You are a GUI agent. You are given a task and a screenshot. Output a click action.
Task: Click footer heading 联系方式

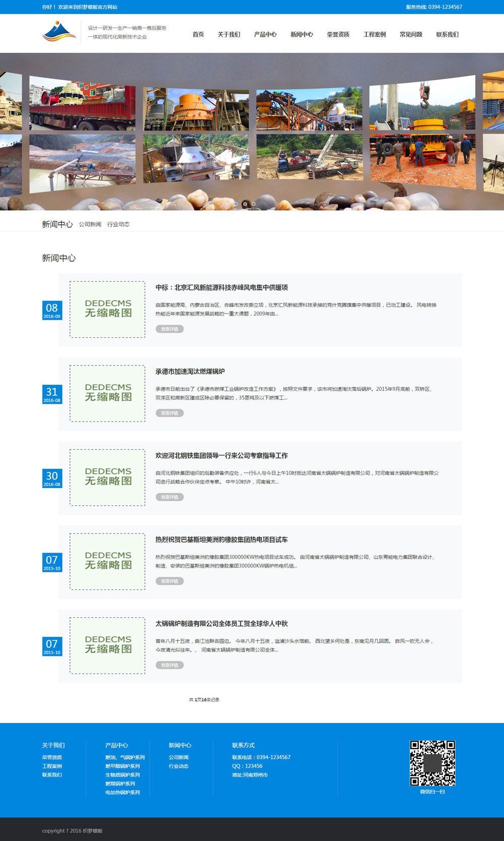pyautogui.click(x=243, y=745)
